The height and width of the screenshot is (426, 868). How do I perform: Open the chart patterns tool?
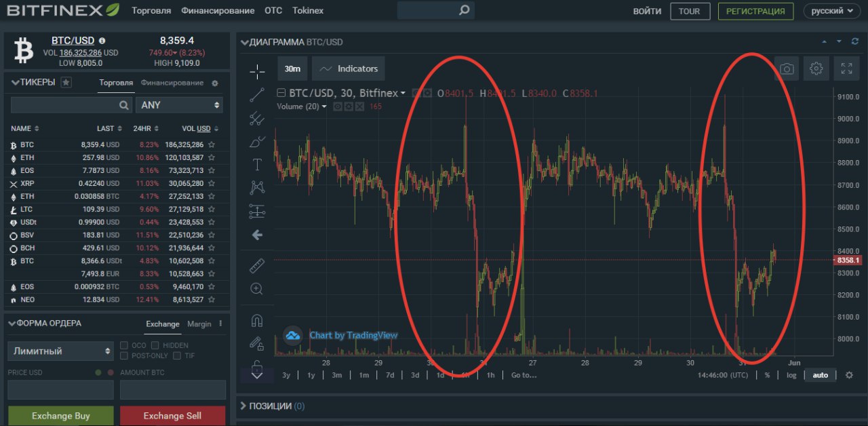pyautogui.click(x=257, y=187)
